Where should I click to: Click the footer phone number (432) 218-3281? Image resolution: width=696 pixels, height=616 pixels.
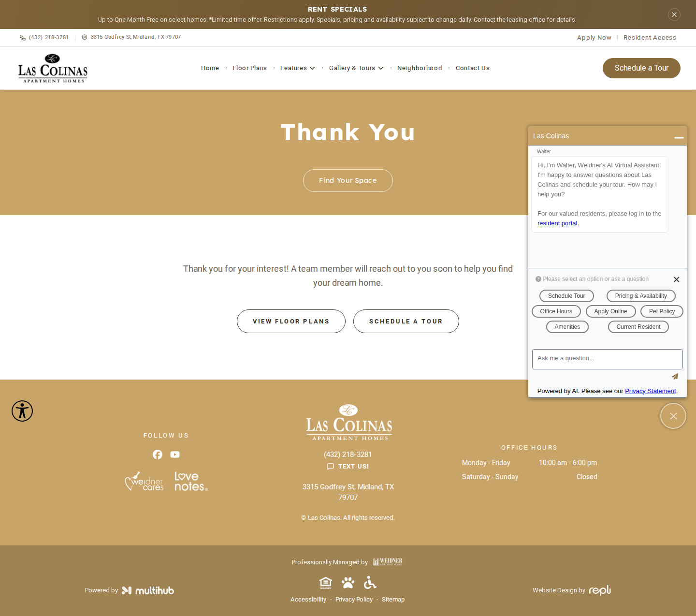coord(348,455)
